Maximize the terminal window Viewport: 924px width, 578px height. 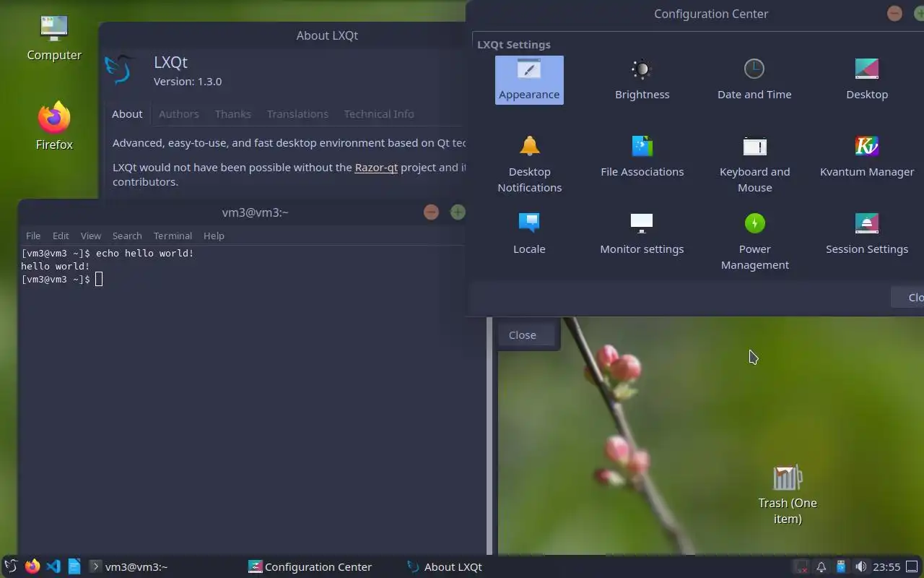458,212
